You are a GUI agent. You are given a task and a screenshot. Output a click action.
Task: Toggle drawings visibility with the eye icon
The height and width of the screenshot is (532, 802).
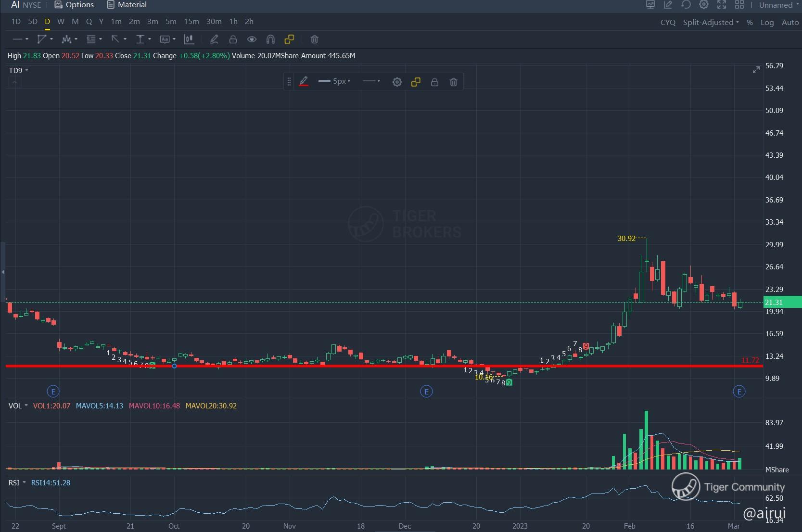(x=252, y=39)
